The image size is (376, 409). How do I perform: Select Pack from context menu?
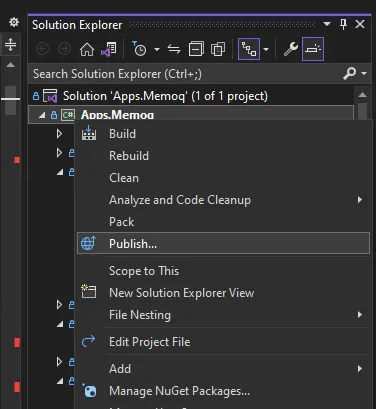point(223,222)
